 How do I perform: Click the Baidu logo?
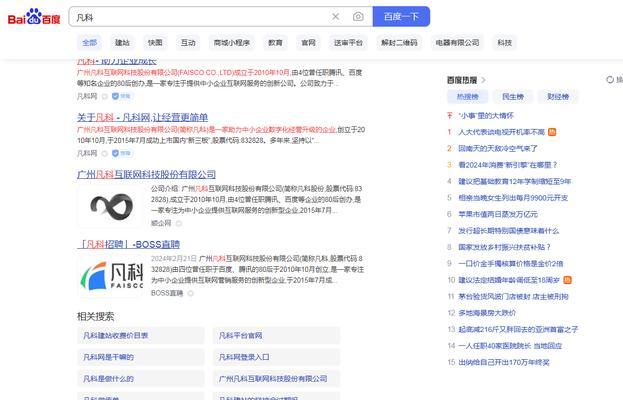(x=34, y=17)
